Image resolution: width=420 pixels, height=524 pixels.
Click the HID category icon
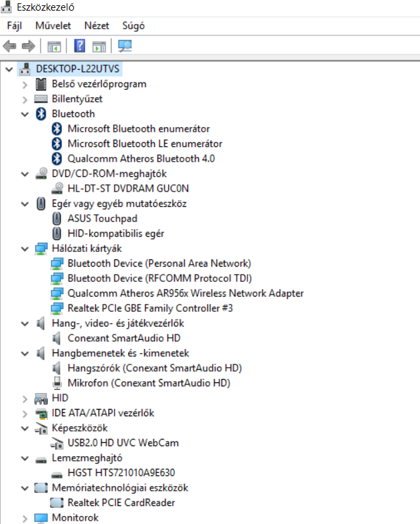[41, 398]
